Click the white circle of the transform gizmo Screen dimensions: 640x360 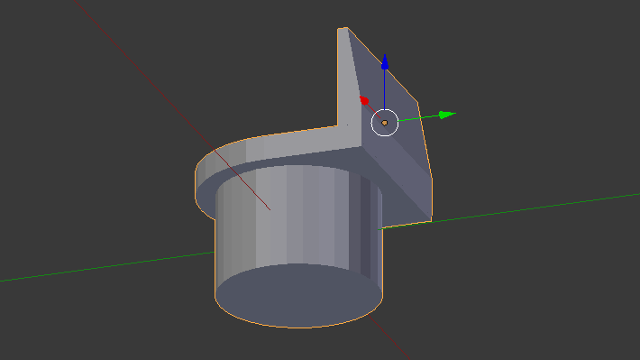pos(384,122)
